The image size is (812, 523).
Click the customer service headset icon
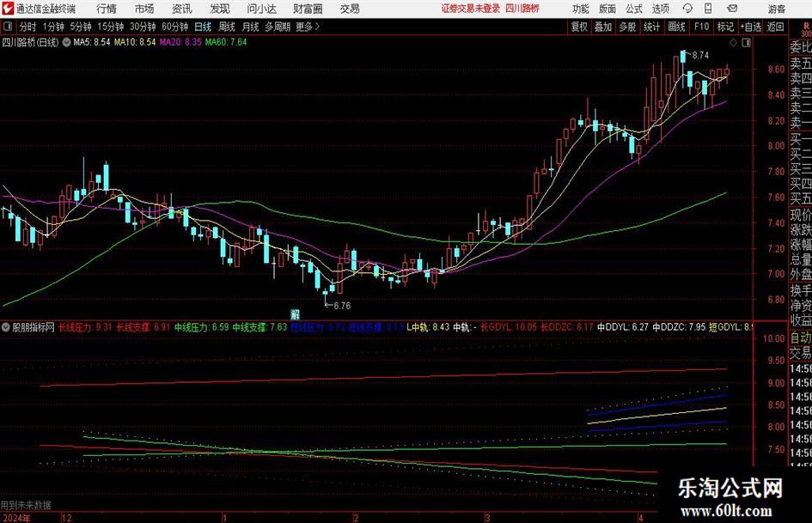point(687,9)
